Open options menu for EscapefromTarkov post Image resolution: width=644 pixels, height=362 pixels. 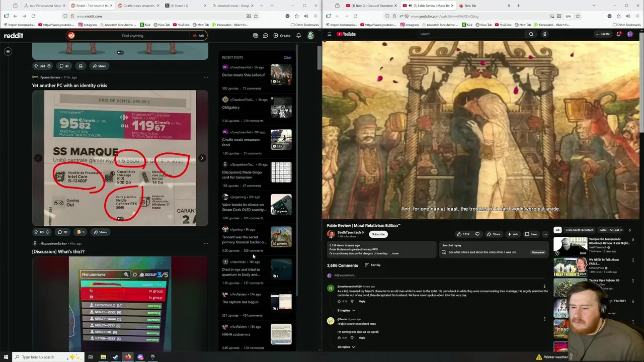[206, 243]
